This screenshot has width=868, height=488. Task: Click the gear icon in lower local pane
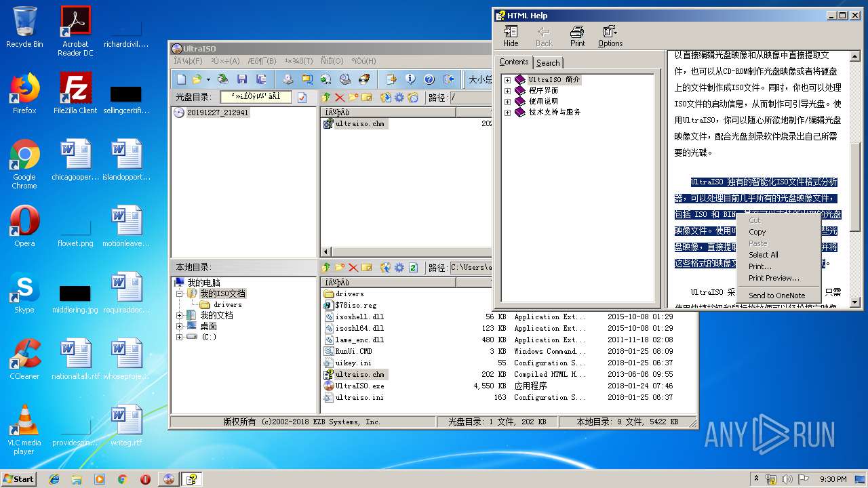399,268
